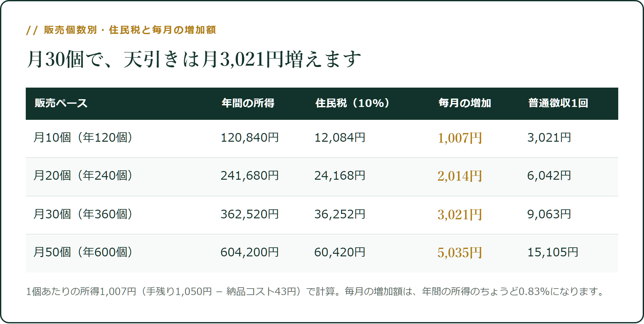
Task: Click the 12,084円 resident tax cell
Action: coord(340,138)
